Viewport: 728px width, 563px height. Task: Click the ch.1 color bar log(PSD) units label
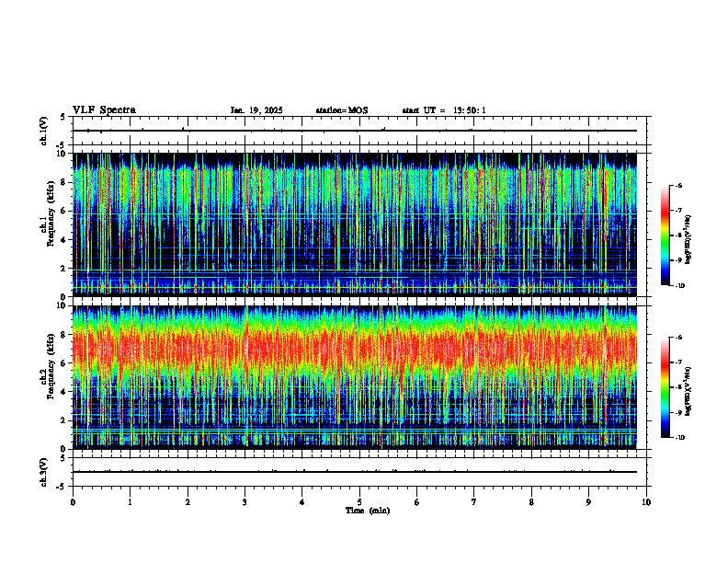(x=688, y=239)
